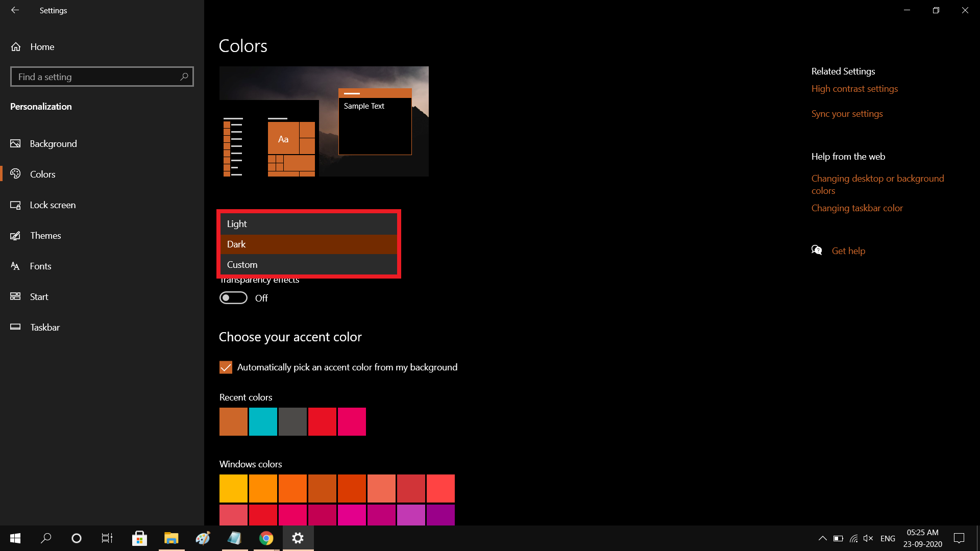
Task: Expand hidden system tray icons
Action: pos(823,538)
